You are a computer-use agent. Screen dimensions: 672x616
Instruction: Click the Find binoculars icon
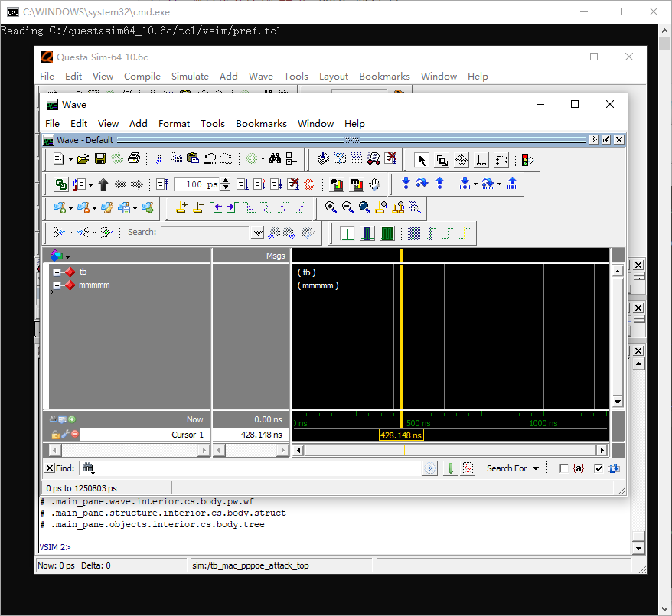276,158
